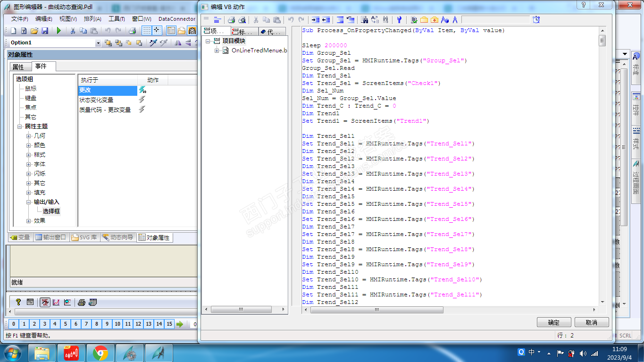
Task: Click the copy properties eyedropper icon
Action: click(x=153, y=43)
